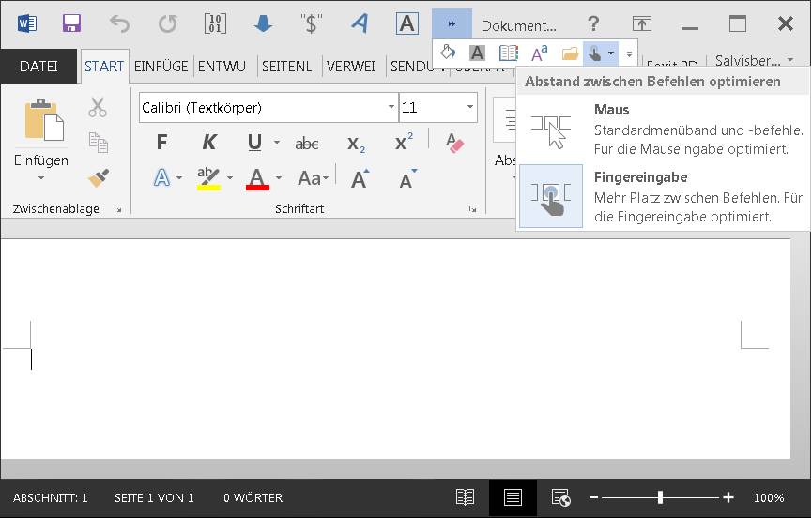Screen dimensions: 812x518
Task: Click the blue down arrow toolbar icon
Action: coord(263,23)
